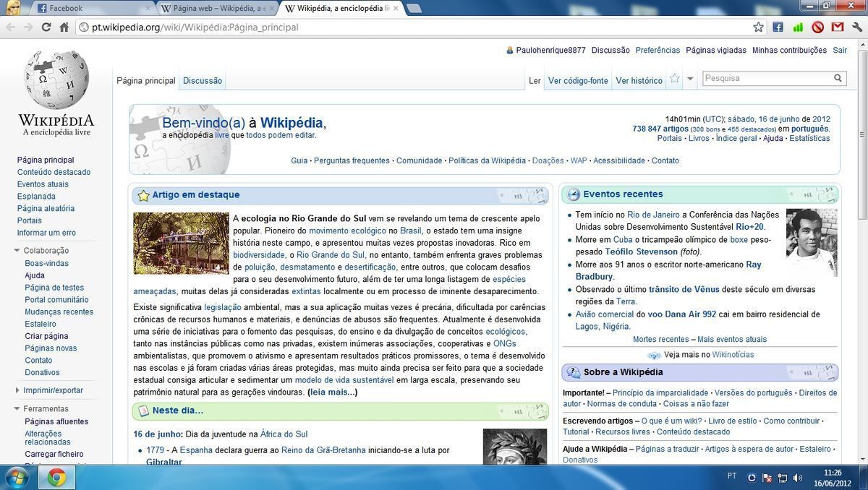Close the active Wikipédia browser tab

point(396,9)
